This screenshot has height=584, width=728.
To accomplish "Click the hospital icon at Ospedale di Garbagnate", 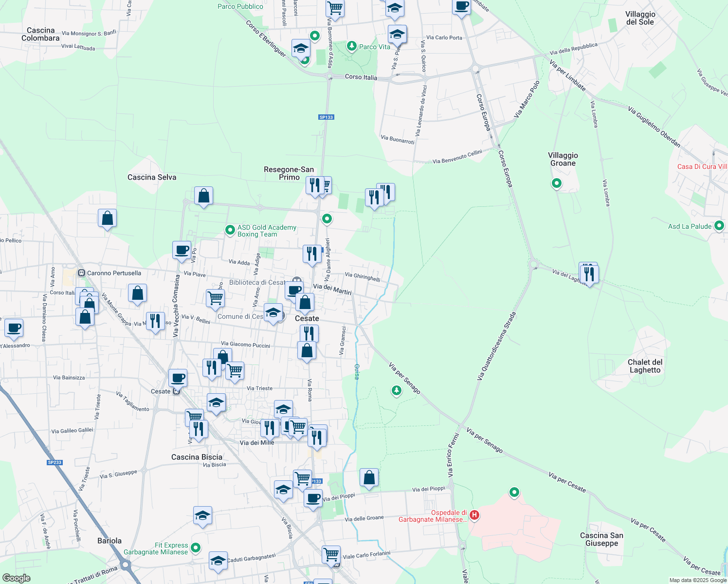I will click(473, 515).
